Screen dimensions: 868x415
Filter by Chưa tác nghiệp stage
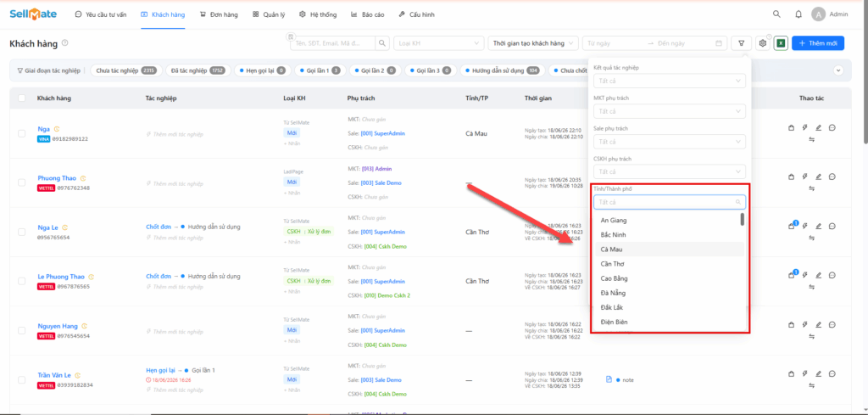click(126, 71)
